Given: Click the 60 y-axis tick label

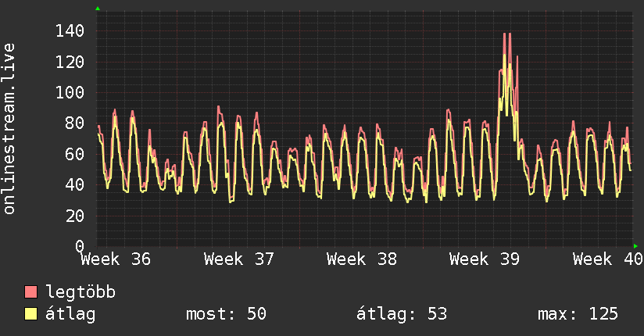Looking at the screenshot, I should (x=75, y=154).
